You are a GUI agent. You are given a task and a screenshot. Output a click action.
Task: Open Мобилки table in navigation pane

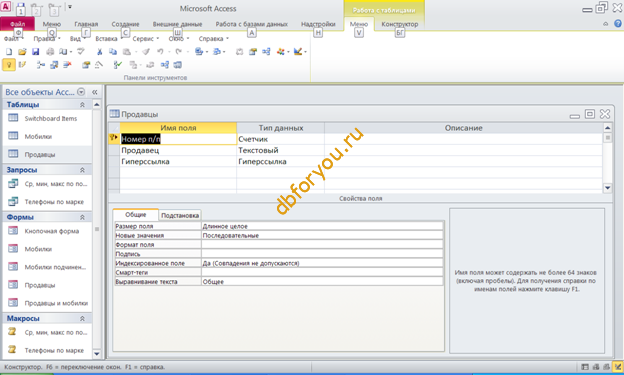tap(38, 137)
